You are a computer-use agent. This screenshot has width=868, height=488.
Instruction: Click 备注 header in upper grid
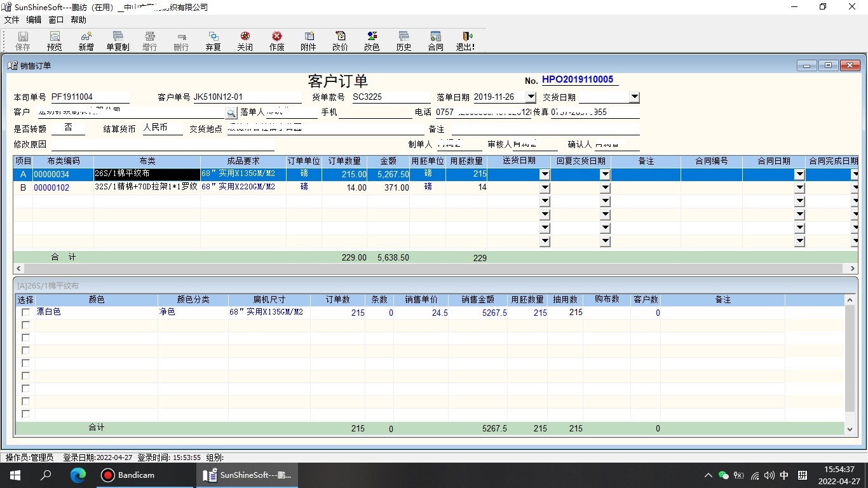[646, 161]
